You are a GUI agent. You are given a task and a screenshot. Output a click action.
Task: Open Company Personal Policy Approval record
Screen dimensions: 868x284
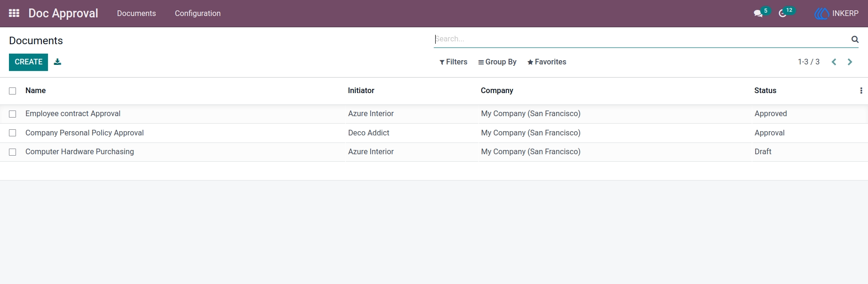pos(85,133)
